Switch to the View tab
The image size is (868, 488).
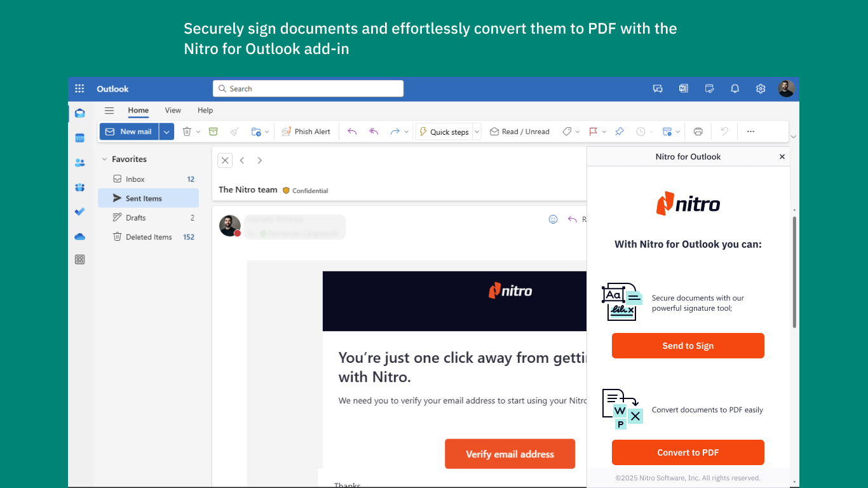coord(173,111)
